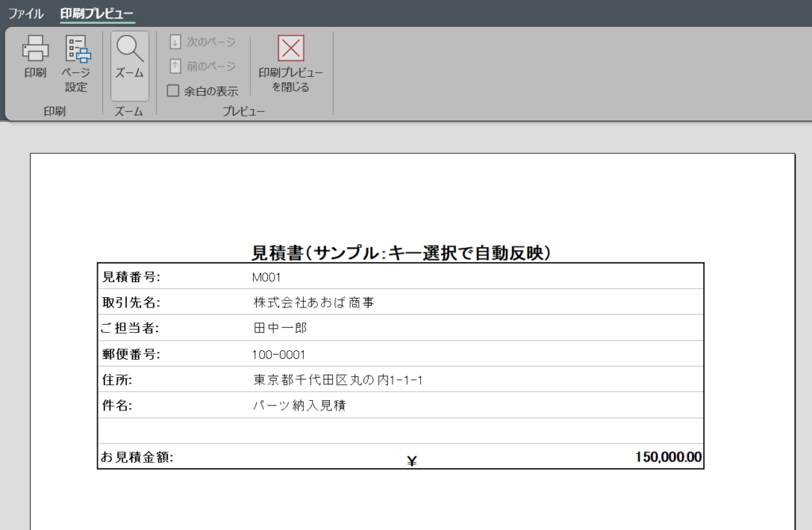Click the 150,000.00 amount value
This screenshot has height=530, width=812.
tap(668, 457)
